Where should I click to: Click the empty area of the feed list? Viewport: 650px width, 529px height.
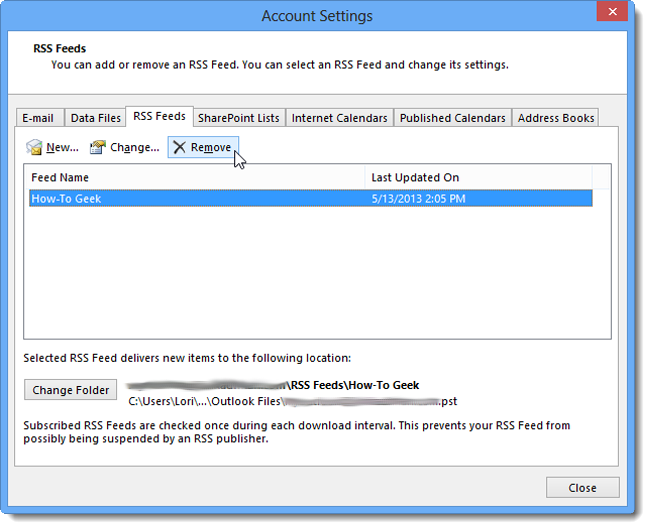[x=317, y=274]
